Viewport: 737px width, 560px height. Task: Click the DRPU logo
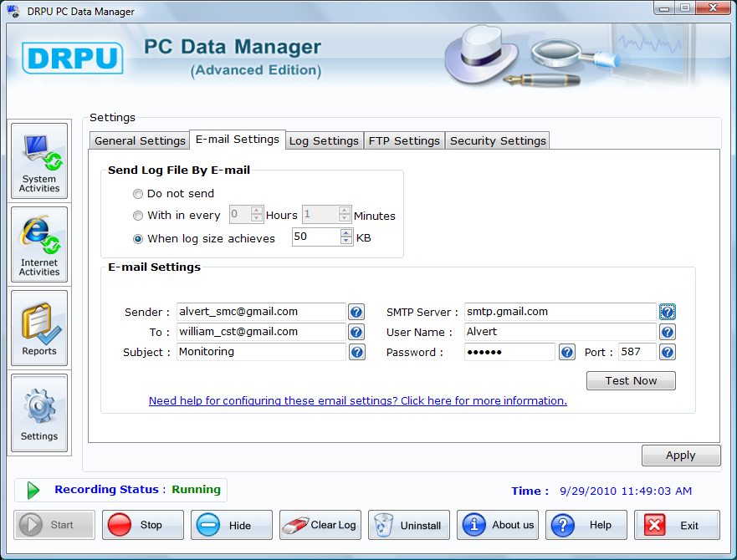73,59
